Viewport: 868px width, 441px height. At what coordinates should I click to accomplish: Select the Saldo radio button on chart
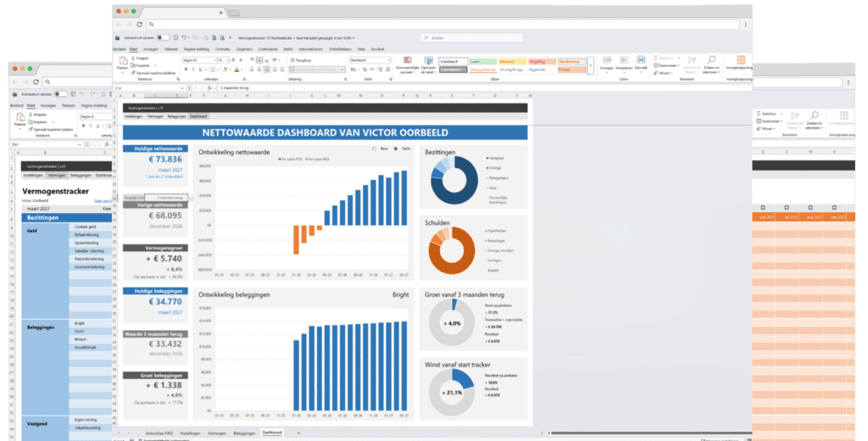397,148
